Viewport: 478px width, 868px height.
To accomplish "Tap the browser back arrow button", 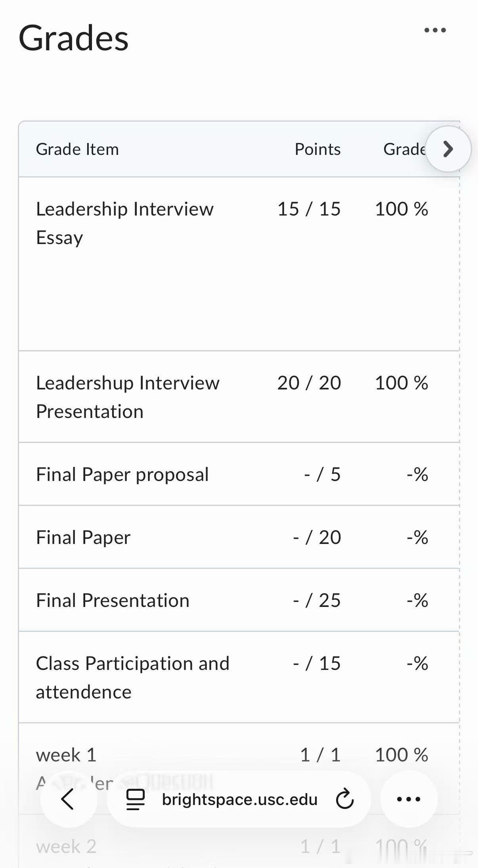I will pyautogui.click(x=68, y=799).
